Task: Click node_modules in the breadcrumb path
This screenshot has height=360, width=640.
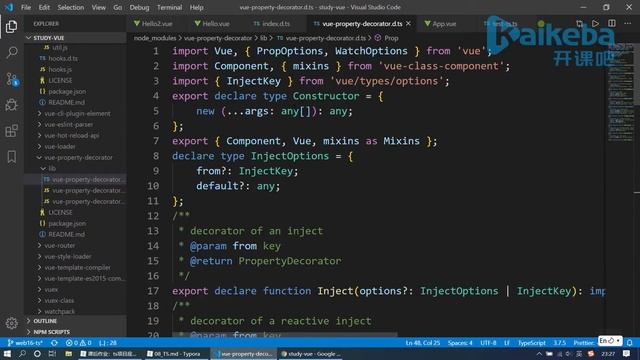Action: click(155, 38)
